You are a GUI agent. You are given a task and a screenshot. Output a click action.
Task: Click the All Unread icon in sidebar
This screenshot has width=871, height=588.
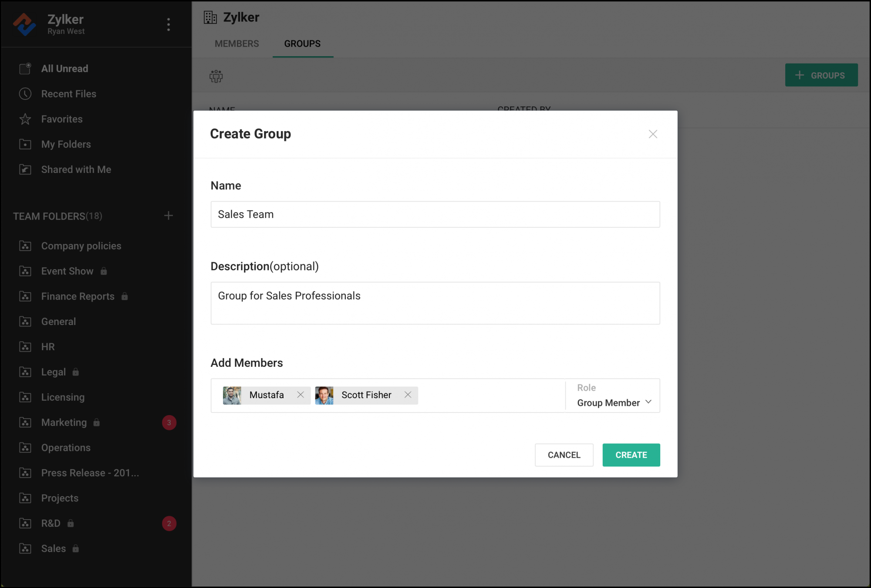pyautogui.click(x=25, y=68)
